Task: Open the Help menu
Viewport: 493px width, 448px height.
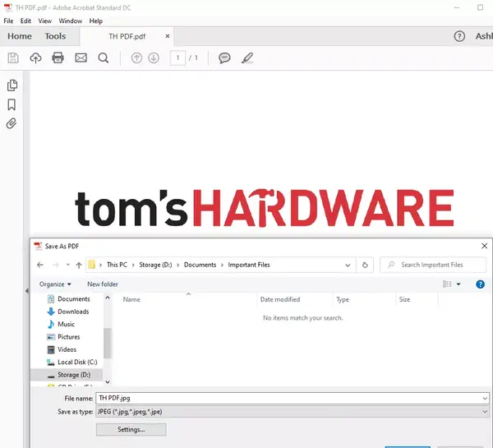Action: (96, 21)
